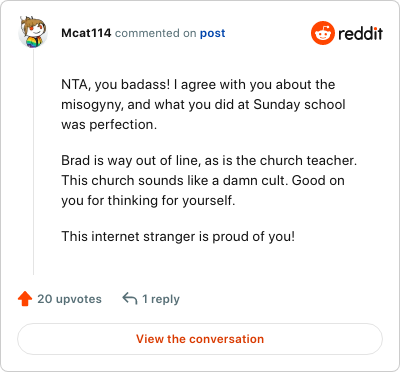Screen dimensions: 400x372
Task: Click the reddit wordmark text
Action: [x=361, y=33]
